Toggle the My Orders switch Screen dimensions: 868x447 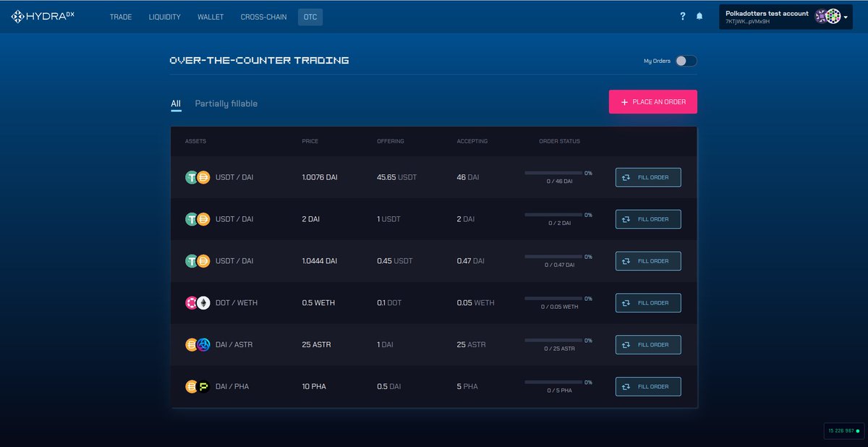coord(686,61)
